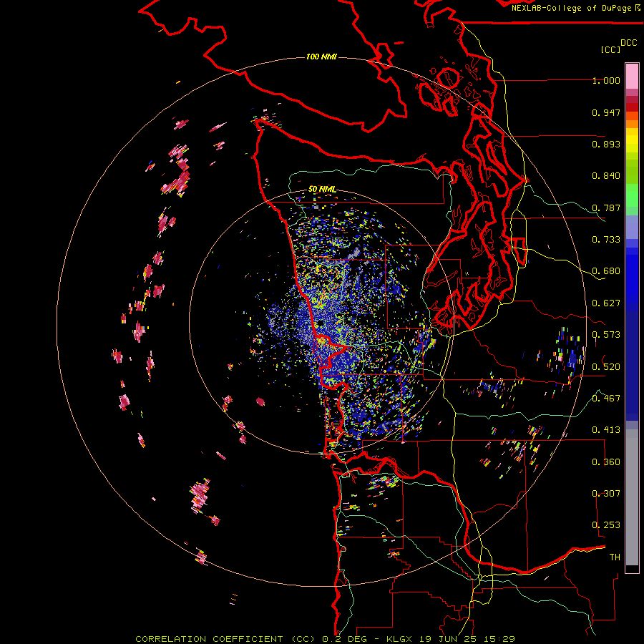Click the 0.893 legend value
This screenshot has height=644, width=644.
tap(606, 144)
